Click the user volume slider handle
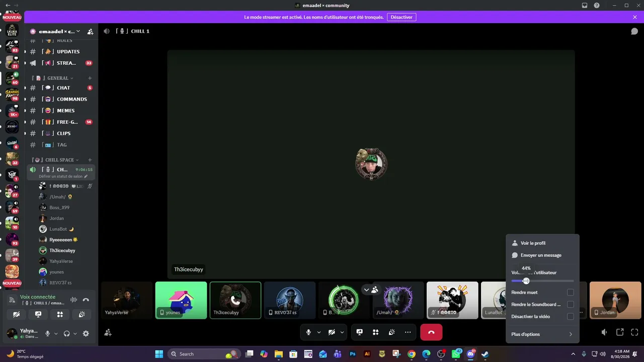Screen dimensions: 644x362 (526, 281)
